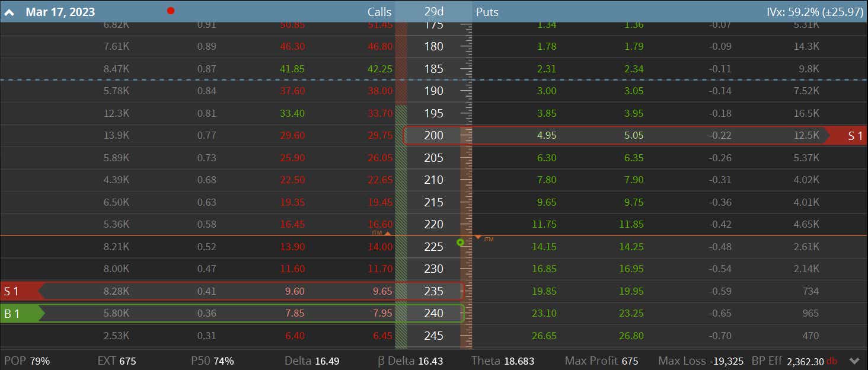Select strike 190

pos(433,91)
